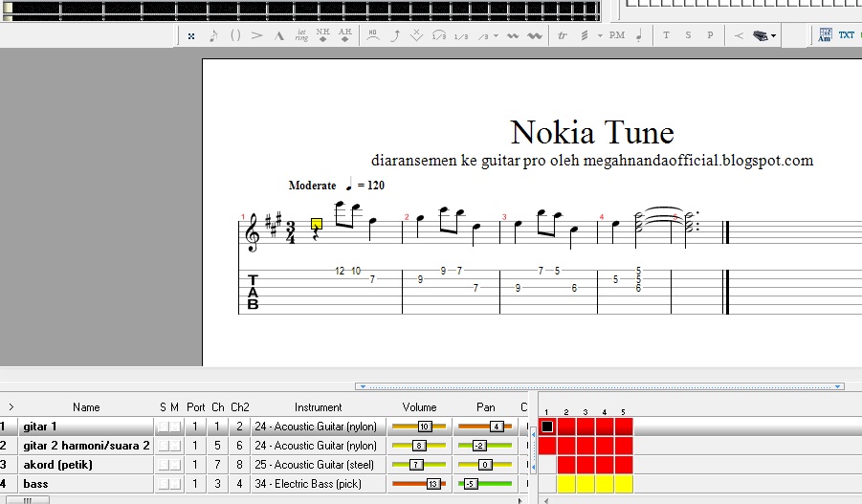The image size is (862, 504).
Task: Select the bass track name
Action: point(35,484)
